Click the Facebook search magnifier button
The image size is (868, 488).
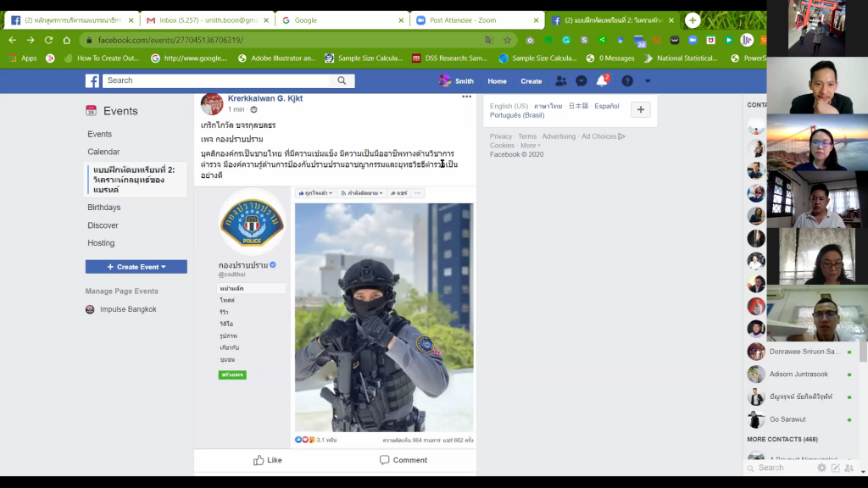(x=342, y=80)
